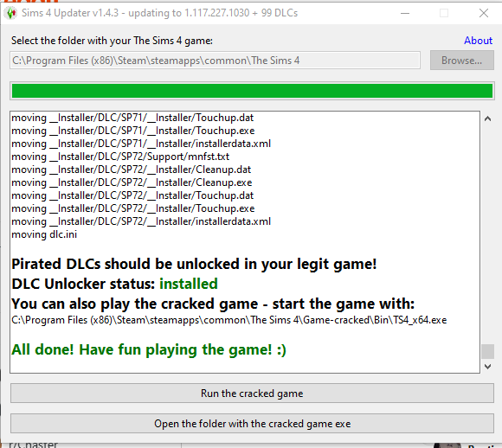Click 'All done! Have fun playing the game!' text

coord(149,349)
